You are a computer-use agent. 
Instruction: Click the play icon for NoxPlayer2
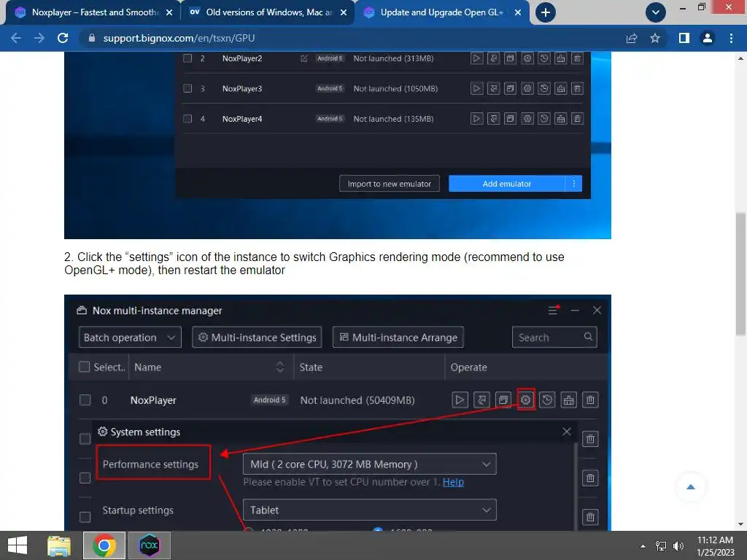click(476, 58)
